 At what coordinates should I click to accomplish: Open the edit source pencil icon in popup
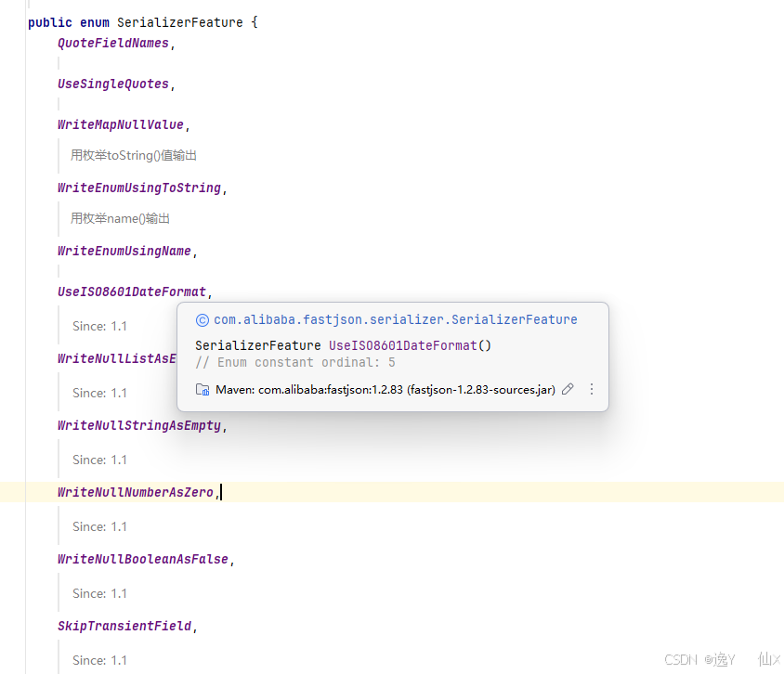[568, 389]
